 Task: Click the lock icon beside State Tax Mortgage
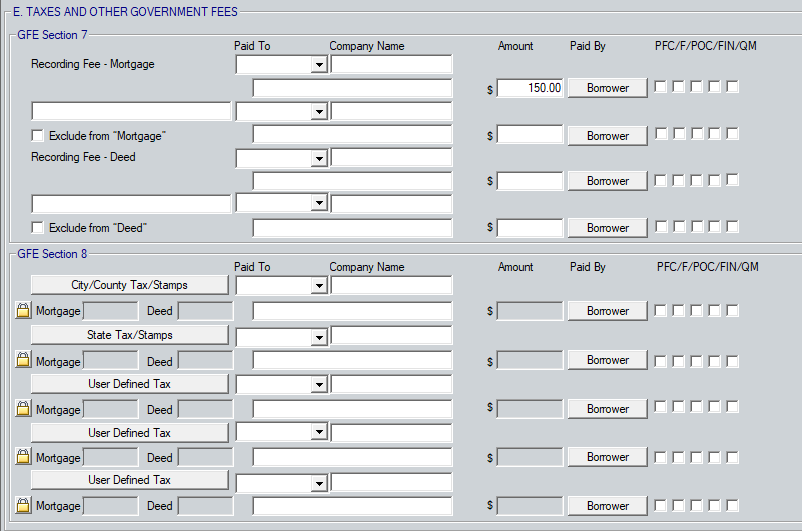pyautogui.click(x=23, y=361)
